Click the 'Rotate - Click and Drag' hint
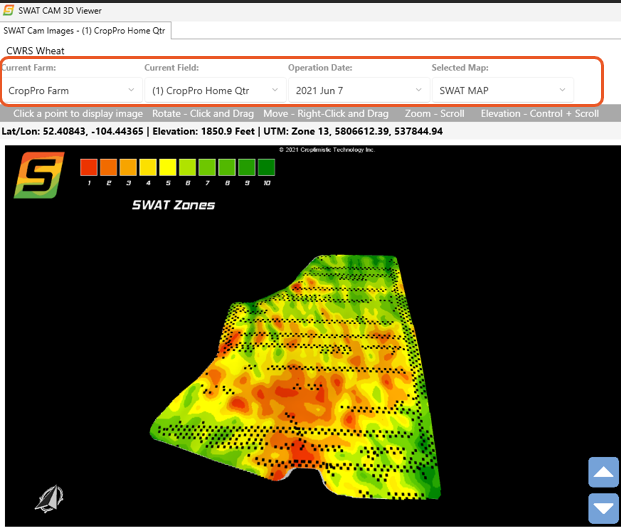 point(203,114)
